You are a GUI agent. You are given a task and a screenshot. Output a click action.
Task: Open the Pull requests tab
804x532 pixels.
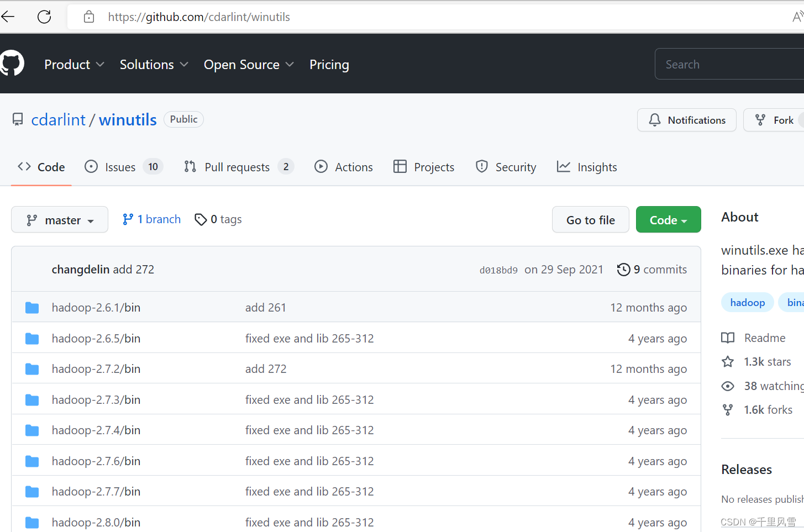point(239,167)
